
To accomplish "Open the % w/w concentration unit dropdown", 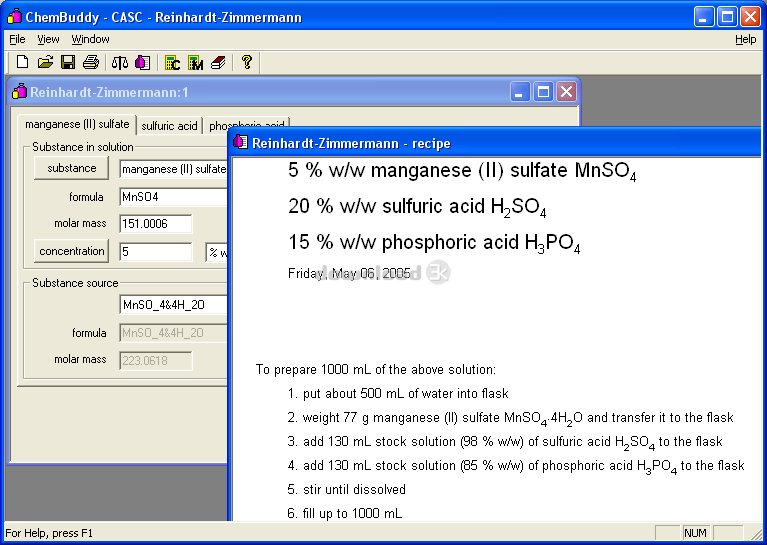I will (x=217, y=252).
